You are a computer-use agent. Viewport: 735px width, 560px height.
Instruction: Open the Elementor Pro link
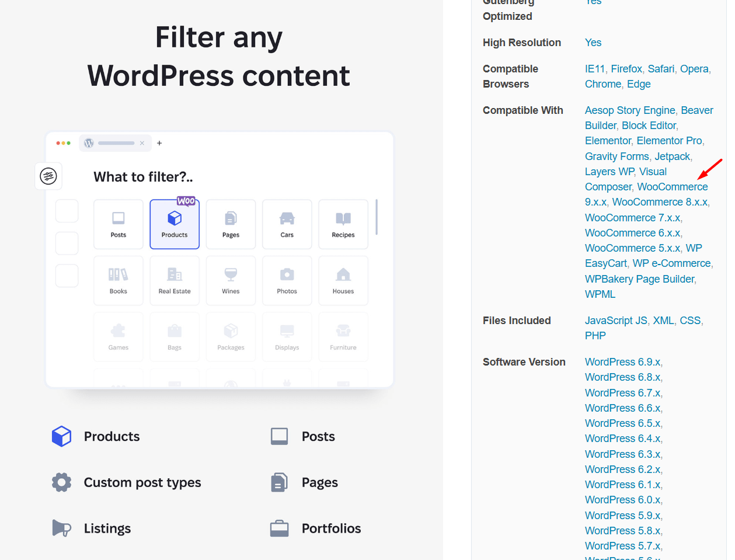pos(670,141)
